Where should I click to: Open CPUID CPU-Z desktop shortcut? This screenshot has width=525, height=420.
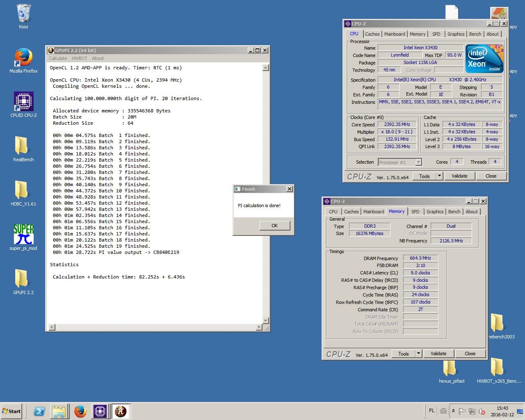coord(23,105)
